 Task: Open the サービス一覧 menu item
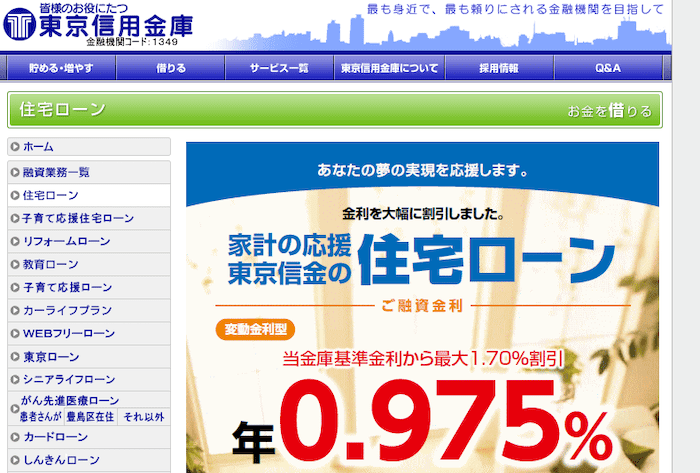click(x=279, y=68)
